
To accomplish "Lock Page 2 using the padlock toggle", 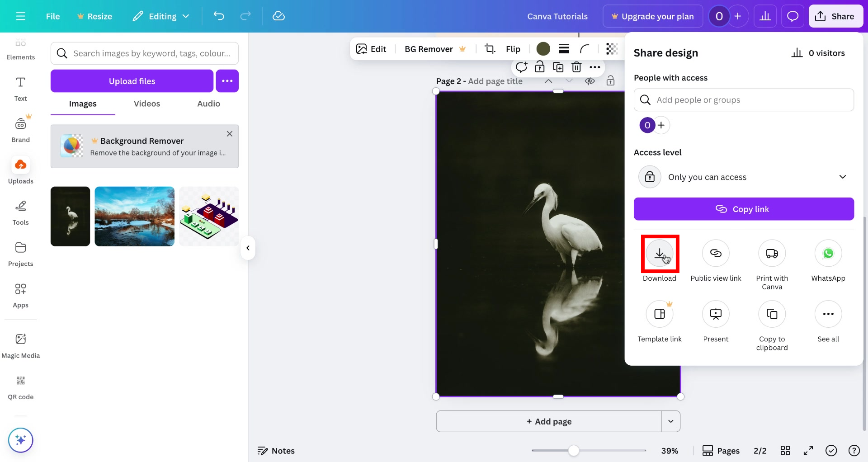I will [611, 81].
